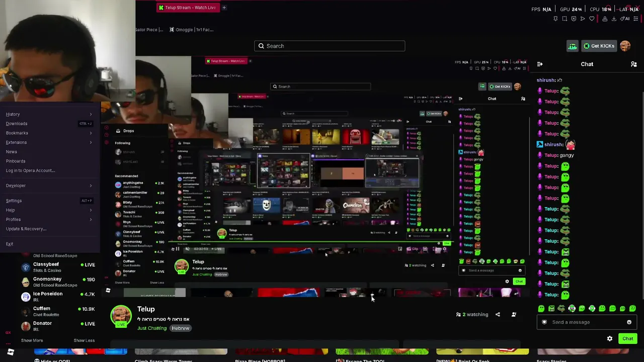
Task: Insert the first green ghost emote
Action: point(541,309)
